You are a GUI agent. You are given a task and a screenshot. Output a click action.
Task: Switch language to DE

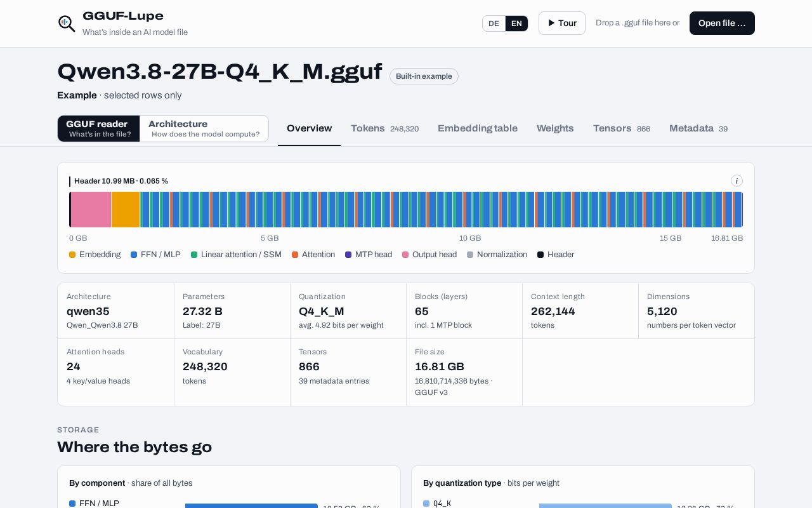(494, 23)
